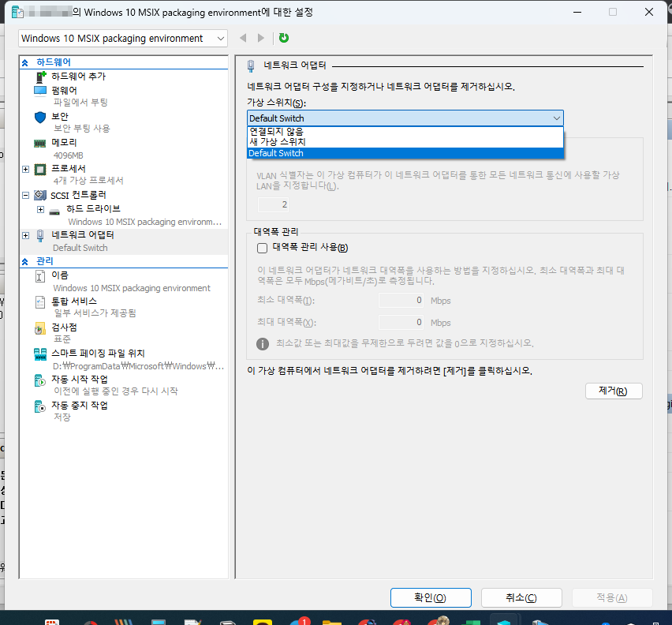
Task: Collapse the 하드웨어 section chevron
Action: click(x=25, y=63)
